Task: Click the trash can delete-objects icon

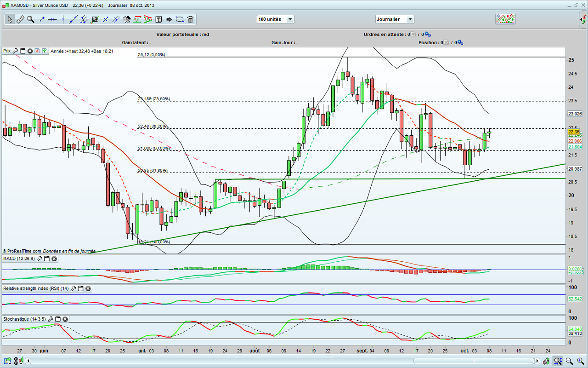Action: click(x=190, y=19)
